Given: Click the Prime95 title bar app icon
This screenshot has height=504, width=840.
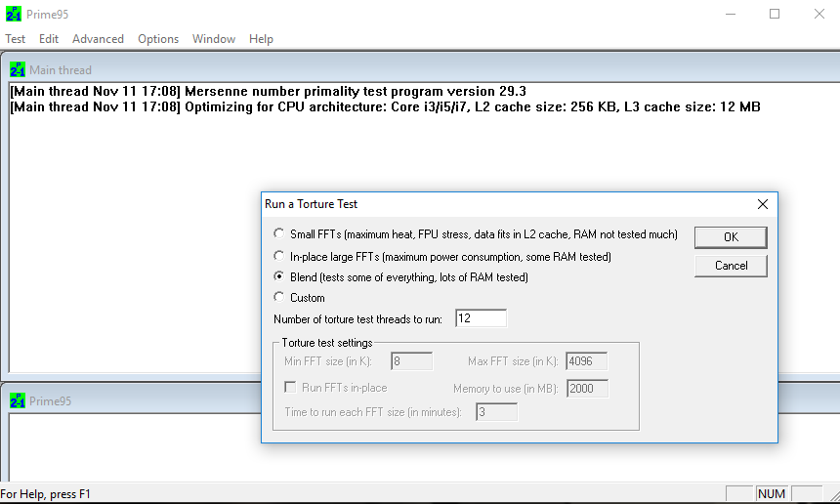Looking at the screenshot, I should coord(14,14).
